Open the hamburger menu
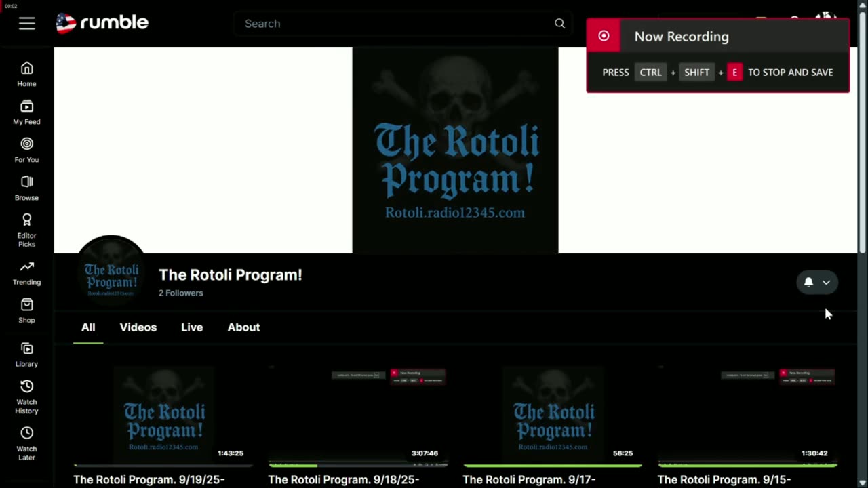The image size is (868, 488). click(x=26, y=24)
